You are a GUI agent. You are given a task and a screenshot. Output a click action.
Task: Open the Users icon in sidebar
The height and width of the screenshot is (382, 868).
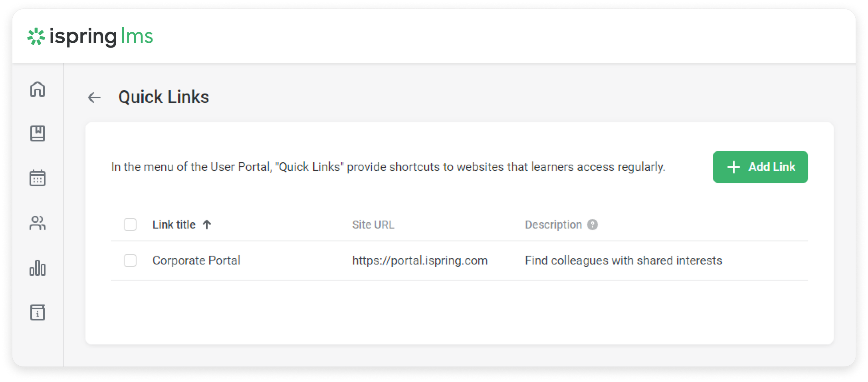[38, 223]
